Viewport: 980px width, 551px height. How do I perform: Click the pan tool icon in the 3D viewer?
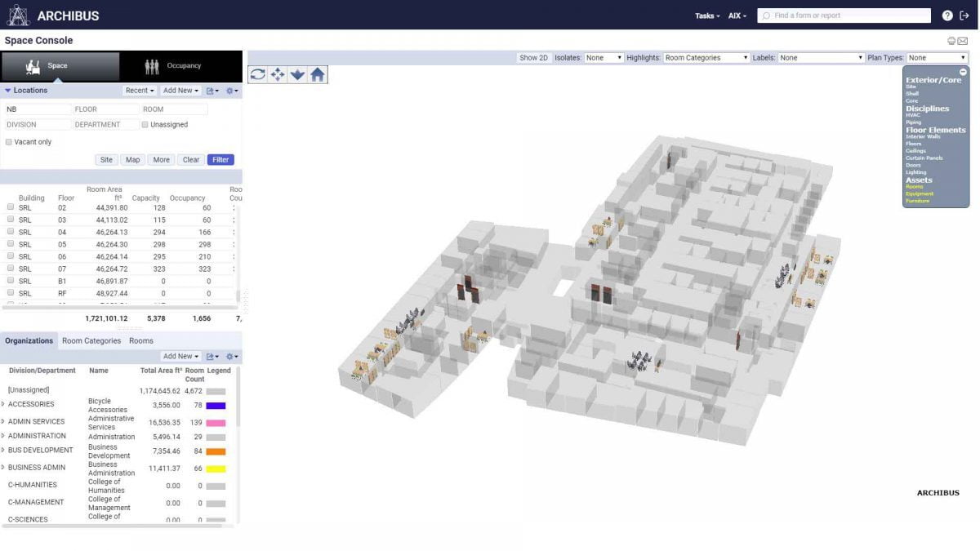tap(278, 74)
